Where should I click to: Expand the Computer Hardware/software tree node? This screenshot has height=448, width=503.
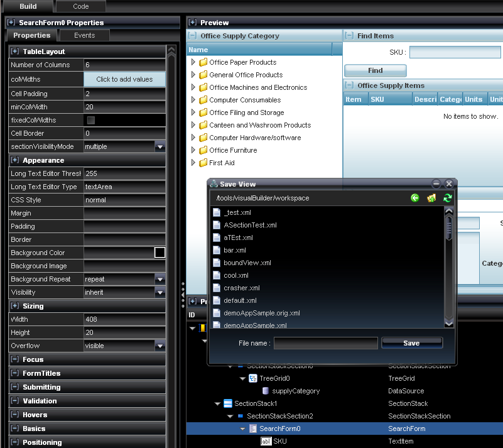point(193,138)
